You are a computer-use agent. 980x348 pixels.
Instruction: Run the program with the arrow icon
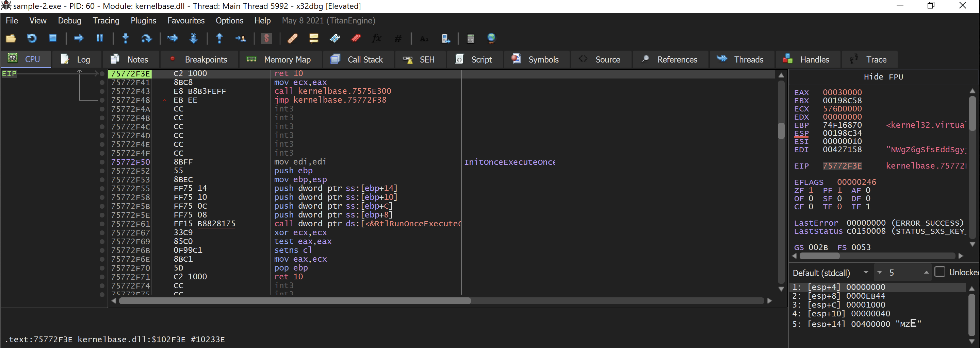click(78, 38)
